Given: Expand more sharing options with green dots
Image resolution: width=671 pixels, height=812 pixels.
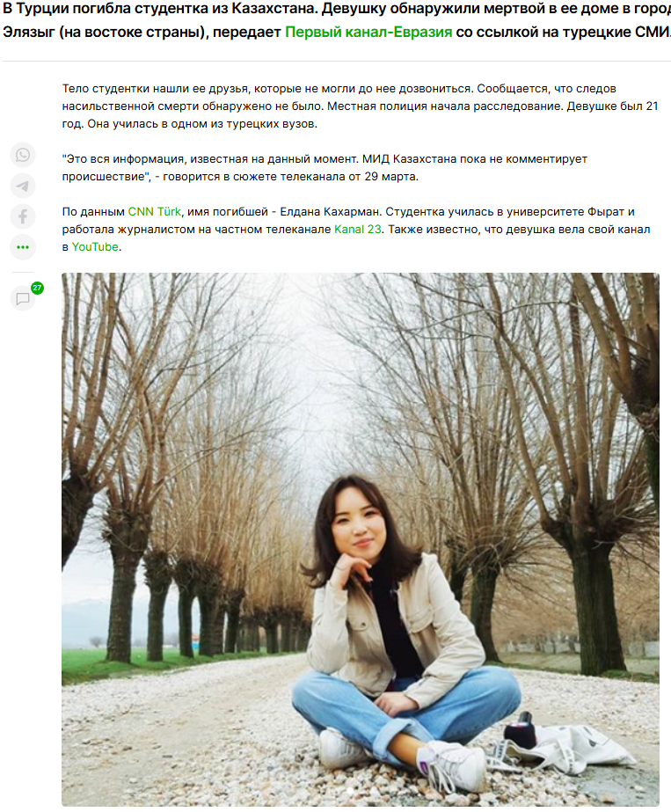Looking at the screenshot, I should tap(22, 247).
